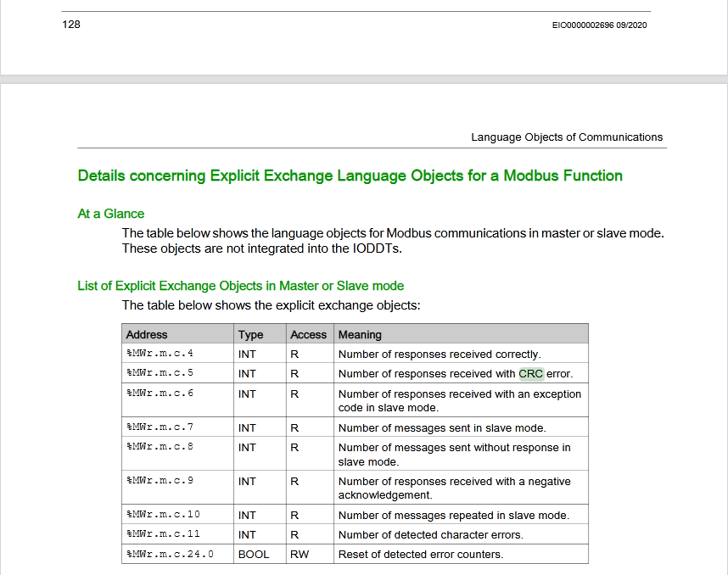Click the highlighted CRC term
The height and width of the screenshot is (575, 728).
(531, 374)
